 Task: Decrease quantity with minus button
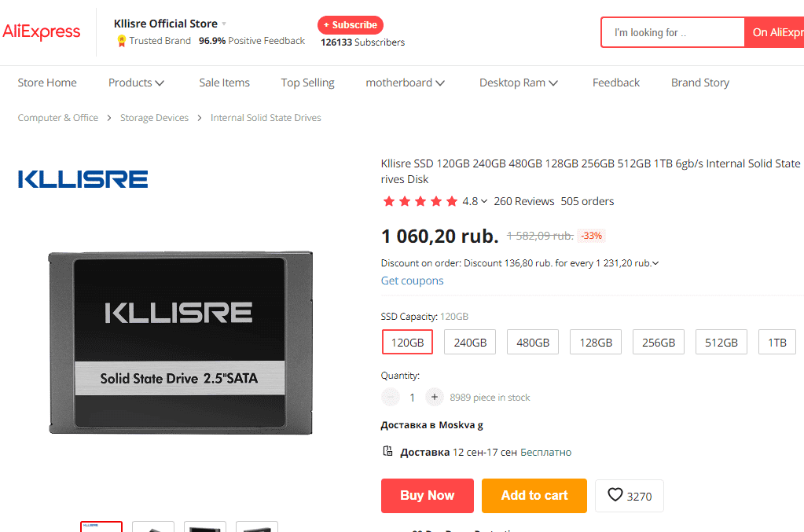390,397
